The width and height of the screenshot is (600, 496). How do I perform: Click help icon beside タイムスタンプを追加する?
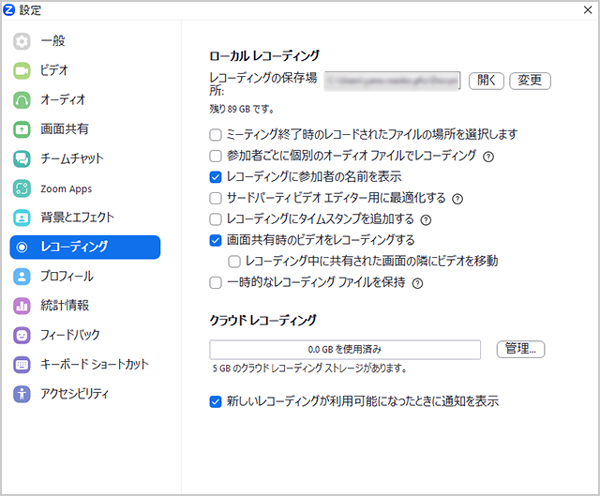[x=426, y=220]
